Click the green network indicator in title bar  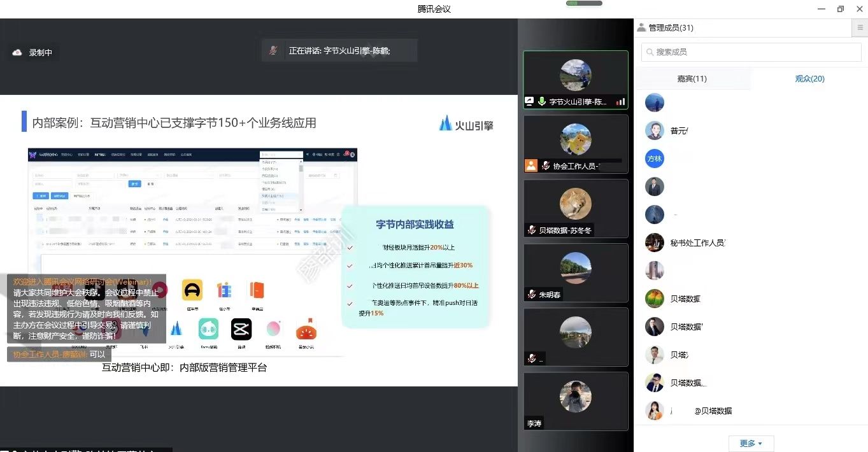584,4
